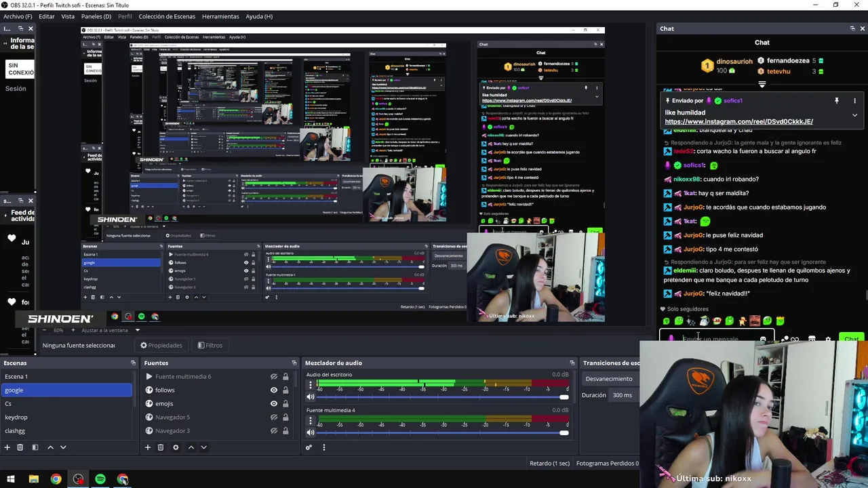This screenshot has height=488, width=868.
Task: Click the Filtros button
Action: click(x=210, y=346)
